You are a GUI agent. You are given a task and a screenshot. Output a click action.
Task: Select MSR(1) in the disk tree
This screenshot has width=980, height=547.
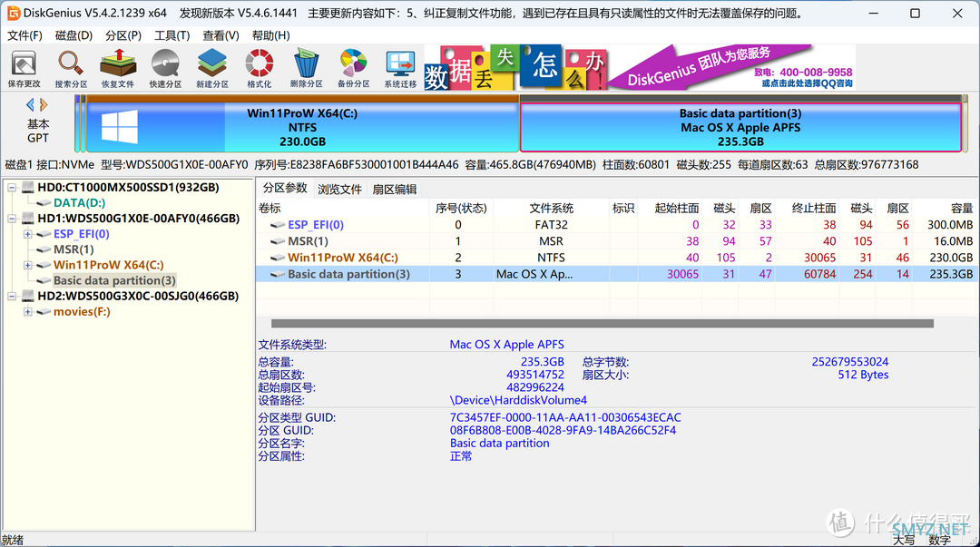click(73, 249)
